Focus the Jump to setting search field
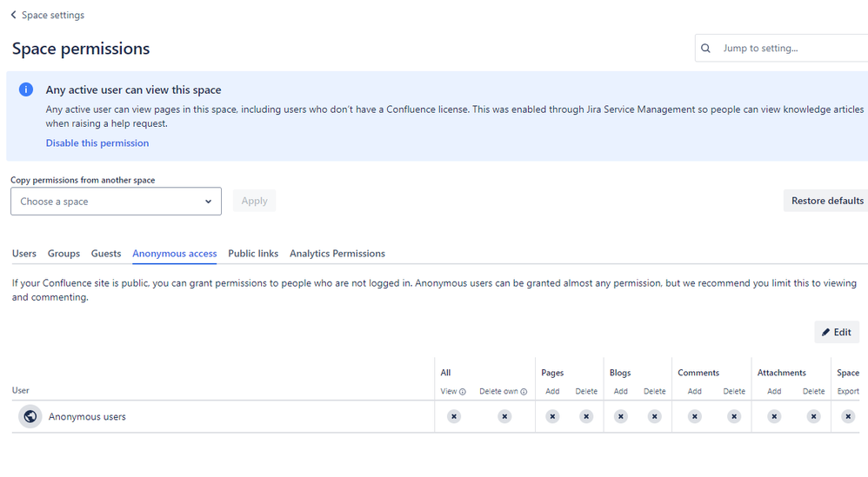Image resolution: width=868 pixels, height=477 pixels. tap(782, 48)
